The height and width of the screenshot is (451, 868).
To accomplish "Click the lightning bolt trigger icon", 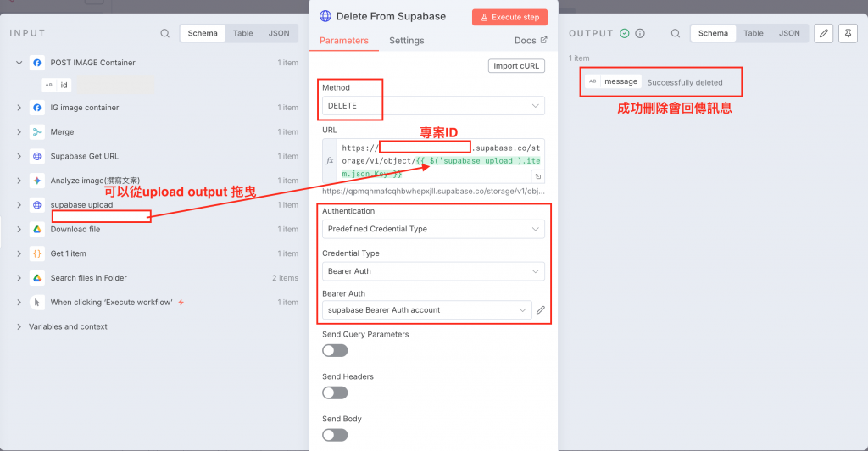I will (x=181, y=302).
